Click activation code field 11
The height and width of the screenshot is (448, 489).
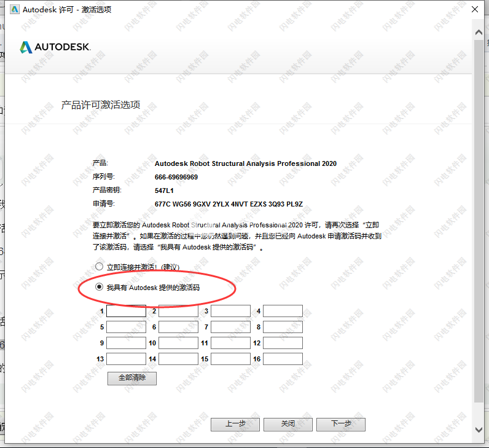230,343
